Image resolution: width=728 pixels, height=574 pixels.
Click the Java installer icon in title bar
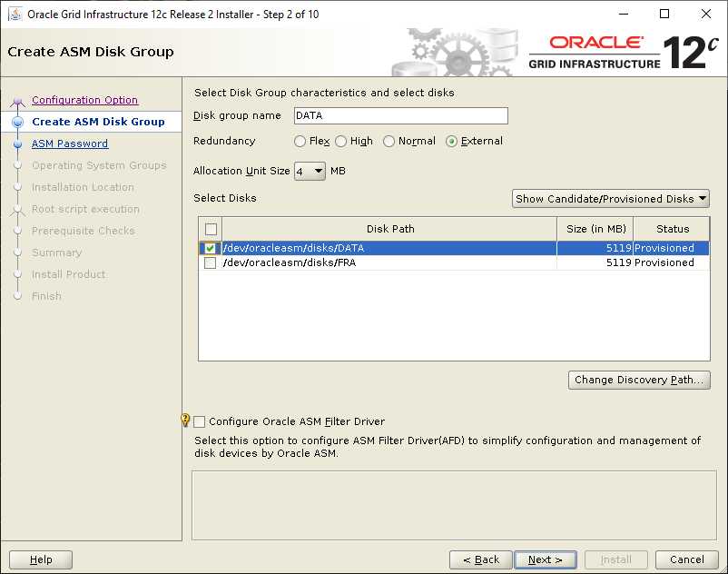pyautogui.click(x=15, y=14)
